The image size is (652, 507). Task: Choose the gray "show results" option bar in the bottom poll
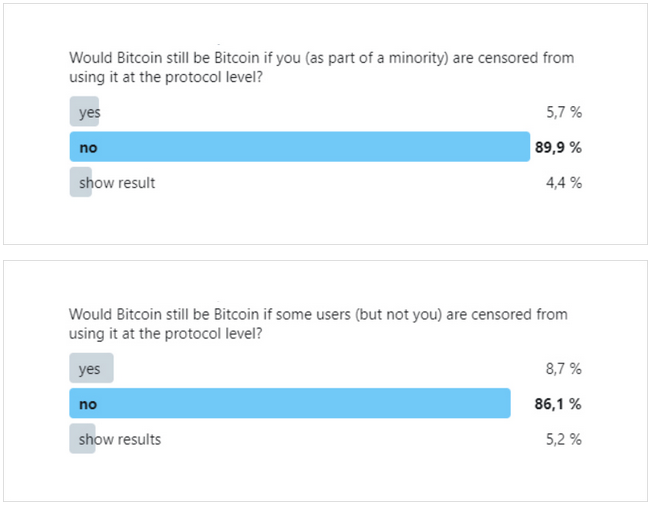pos(82,439)
